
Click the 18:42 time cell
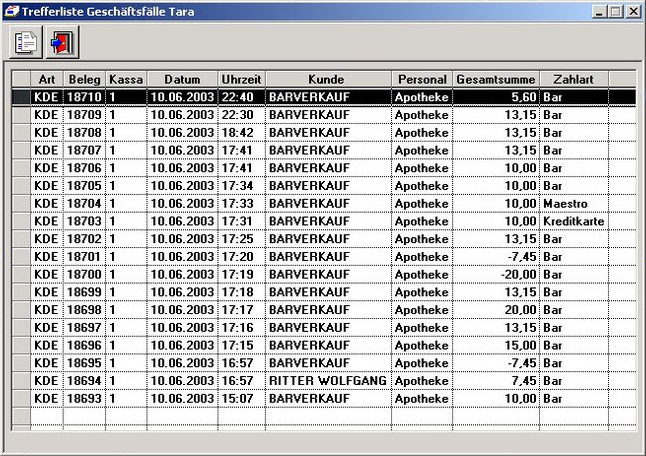[x=241, y=132]
